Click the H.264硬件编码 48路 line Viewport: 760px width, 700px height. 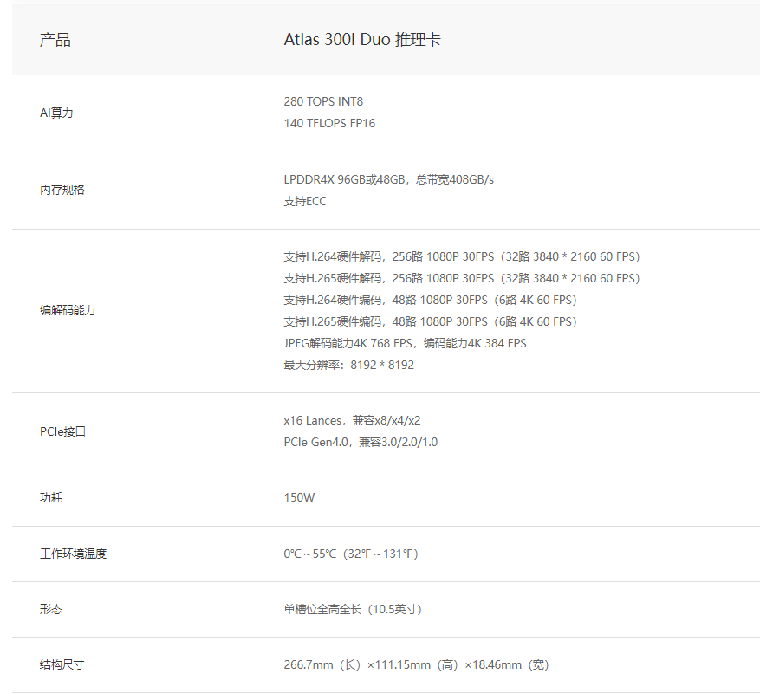coord(430,301)
